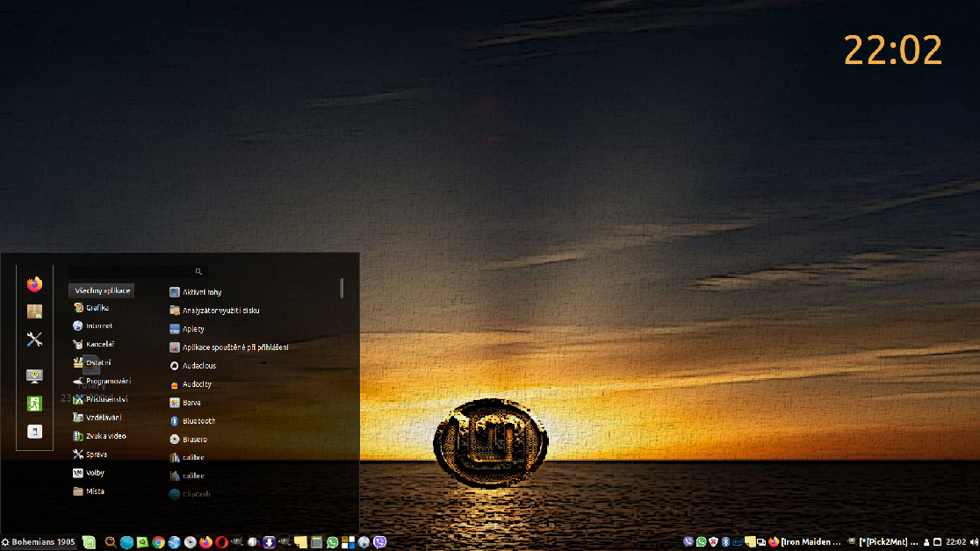Image resolution: width=980 pixels, height=551 pixels.
Task: Open system settings tools icon in menu sidebar
Action: coord(34,340)
